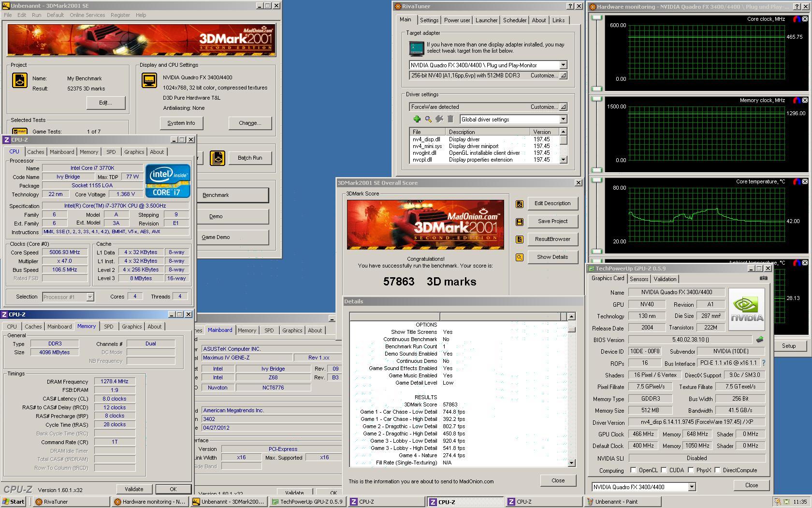The height and width of the screenshot is (508, 812).
Task: Open the Windows Start menu
Action: tap(14, 502)
